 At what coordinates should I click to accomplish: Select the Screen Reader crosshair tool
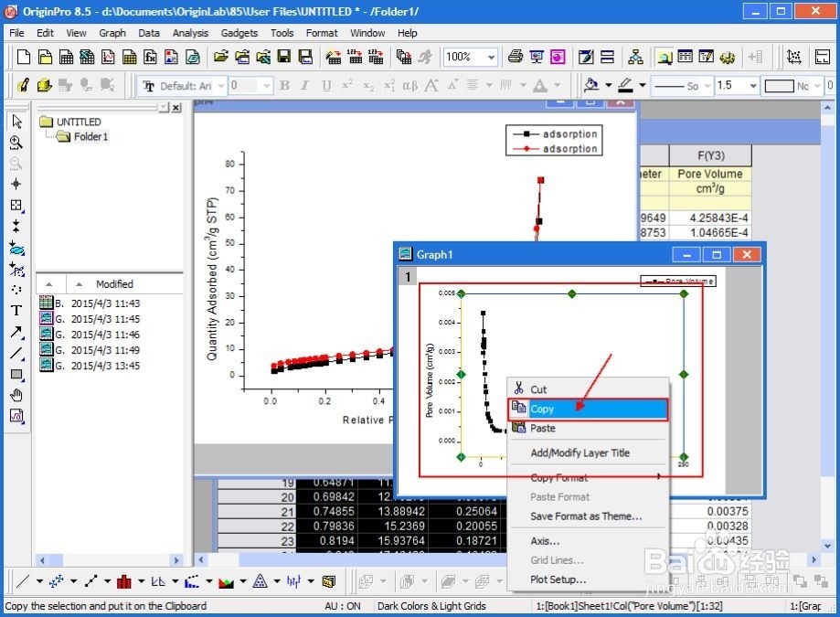16,185
